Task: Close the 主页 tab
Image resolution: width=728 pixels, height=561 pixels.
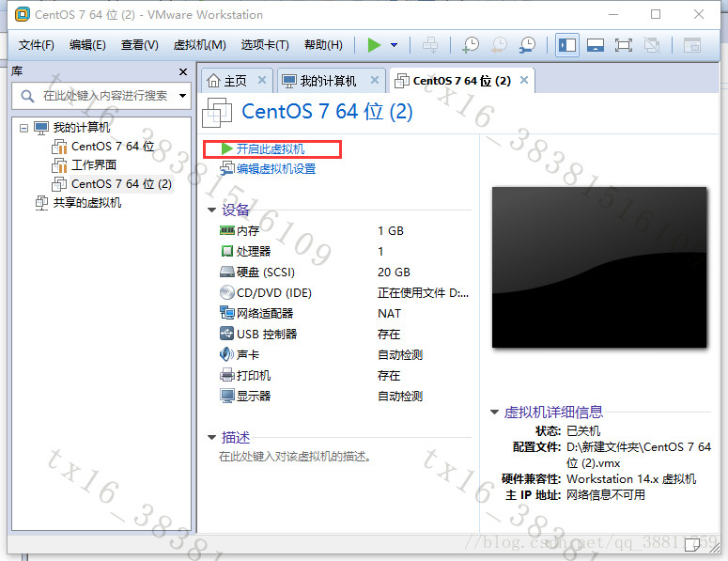Action: [262, 80]
